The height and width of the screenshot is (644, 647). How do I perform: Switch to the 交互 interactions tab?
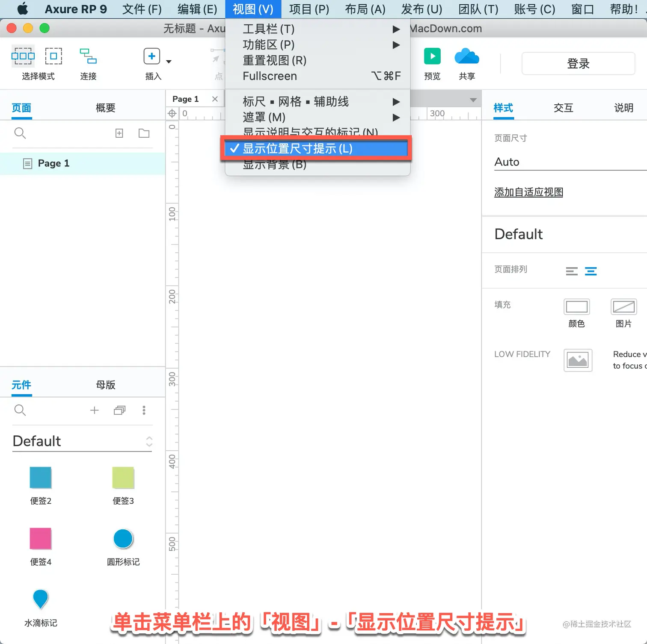click(564, 108)
